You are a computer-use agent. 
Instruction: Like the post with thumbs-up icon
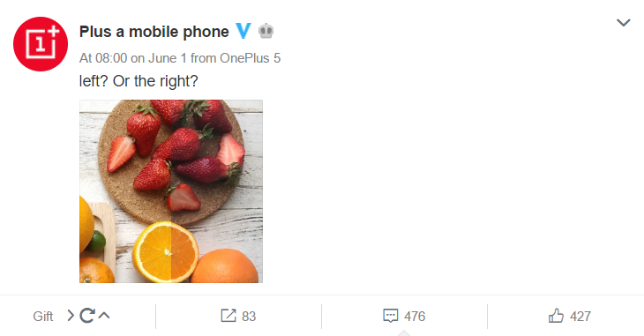pyautogui.click(x=556, y=316)
